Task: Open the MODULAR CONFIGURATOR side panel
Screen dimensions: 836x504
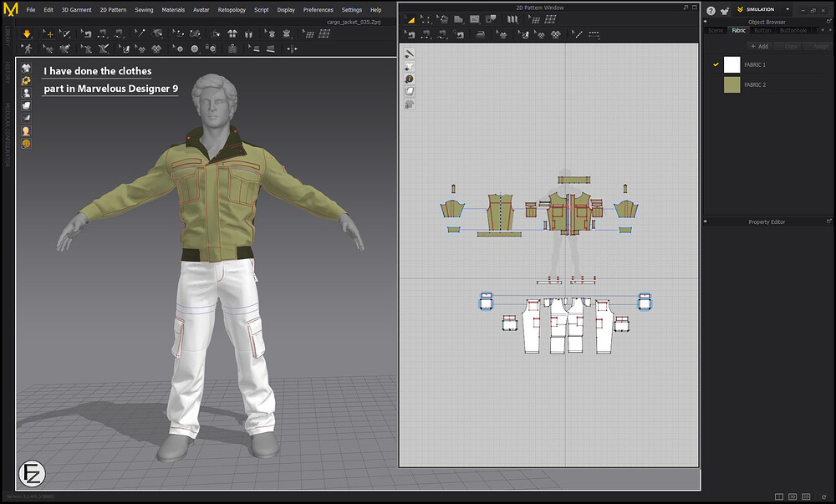Action: click(8, 135)
